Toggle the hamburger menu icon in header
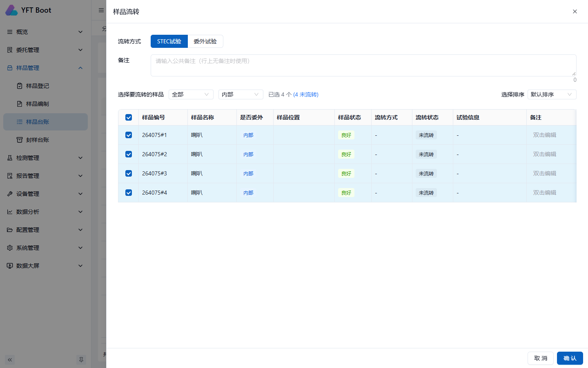The width and height of the screenshot is (588, 368). pos(101,10)
